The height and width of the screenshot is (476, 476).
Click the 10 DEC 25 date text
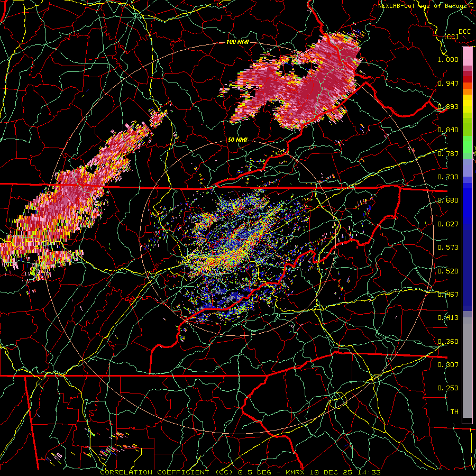[x=332, y=472]
